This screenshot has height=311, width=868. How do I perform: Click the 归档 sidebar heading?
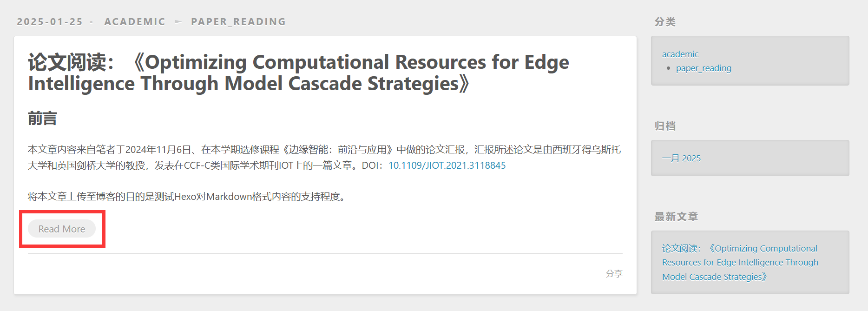tap(665, 126)
